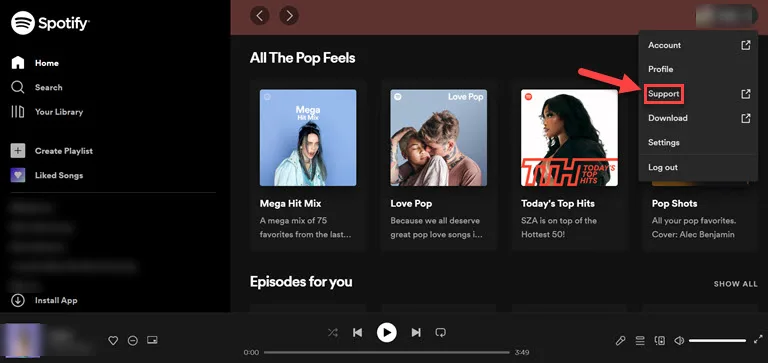
Task: Click the volume slider
Action: coord(718,340)
